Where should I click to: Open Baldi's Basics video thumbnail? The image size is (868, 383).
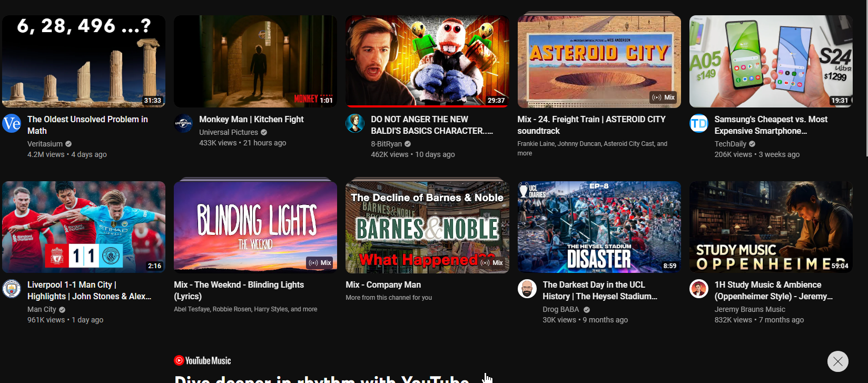pos(427,61)
